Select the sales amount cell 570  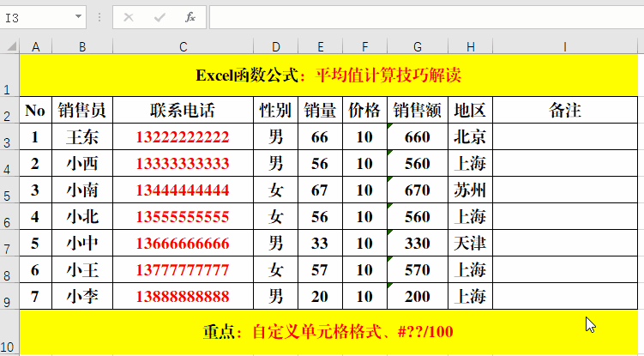(x=418, y=269)
